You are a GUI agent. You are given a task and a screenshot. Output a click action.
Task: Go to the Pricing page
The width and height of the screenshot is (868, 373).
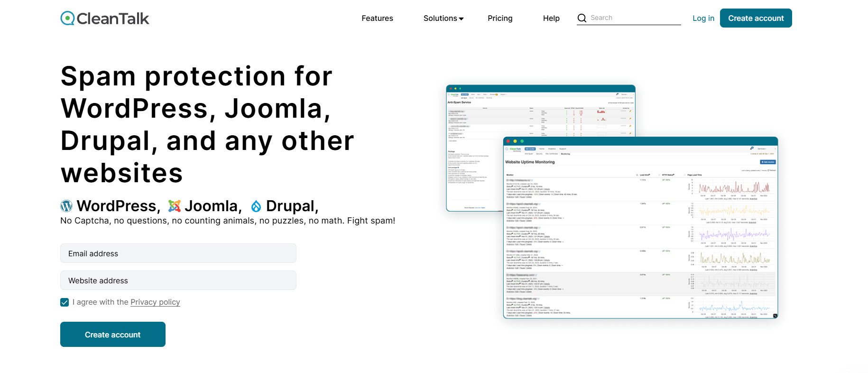tap(500, 18)
